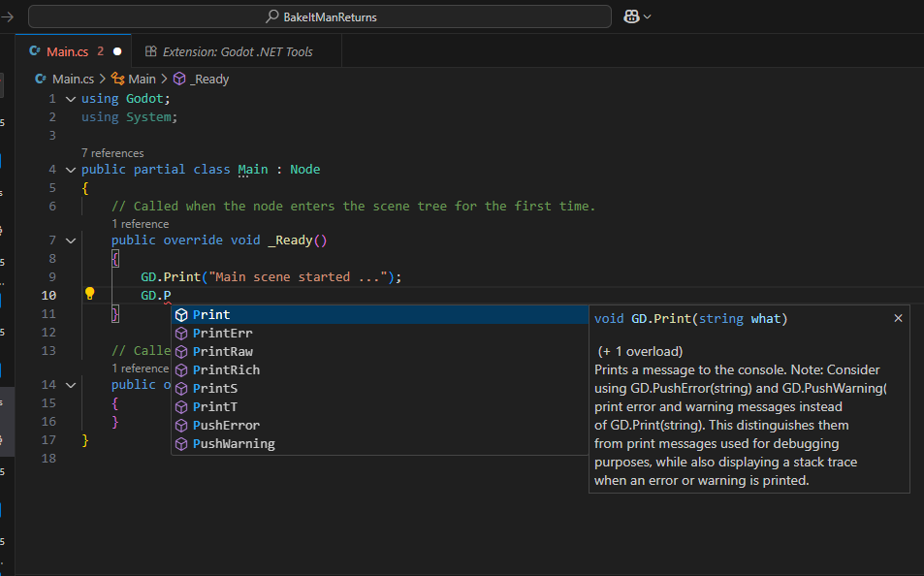This screenshot has height=576, width=924.
Task: Open 1 reference lens above _Ready
Action: 141,224
